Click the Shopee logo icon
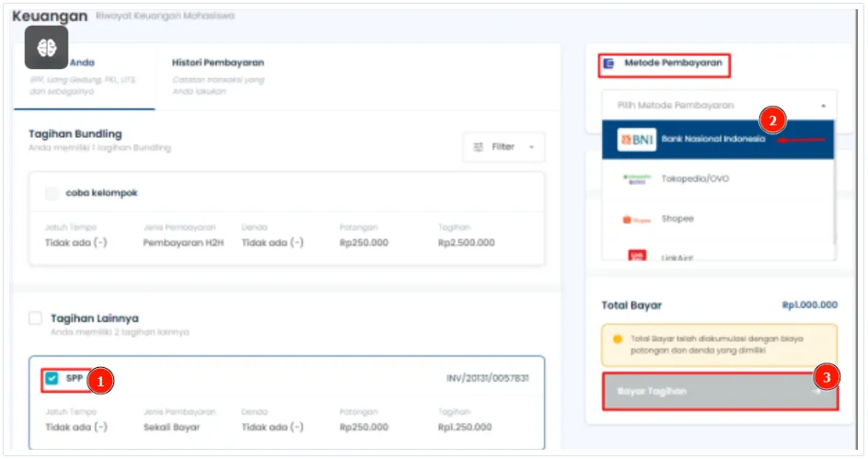Screen dimensions: 868x459 tap(637, 220)
